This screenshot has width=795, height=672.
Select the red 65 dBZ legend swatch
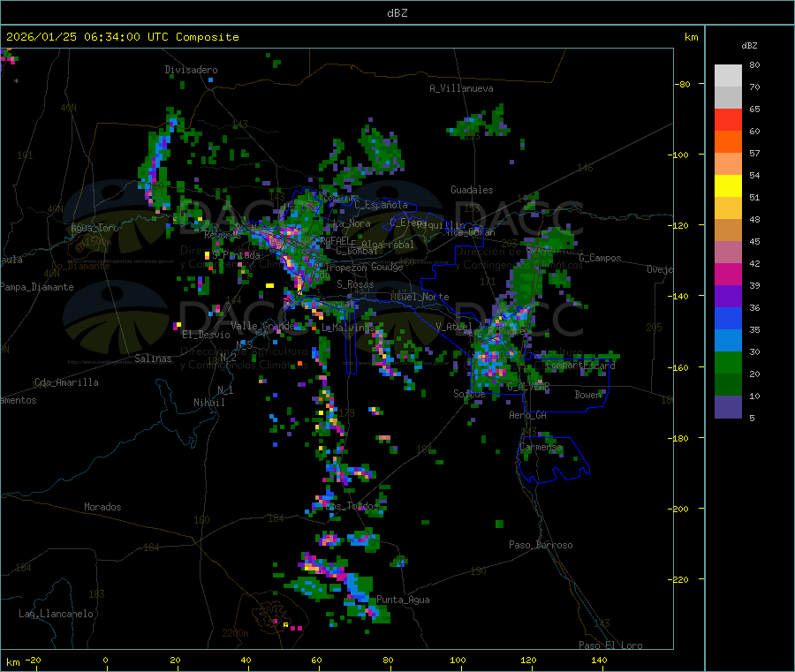point(728,119)
